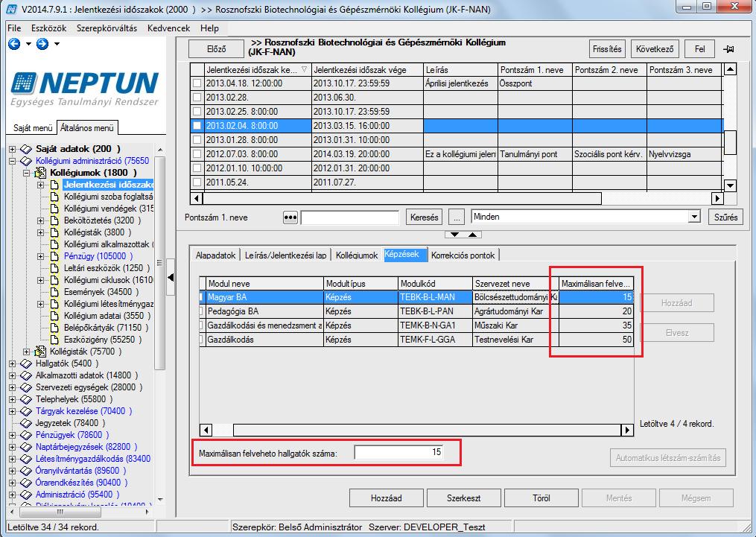Click the Hallgatók tree node icon
The width and height of the screenshot is (756, 537).
26,363
